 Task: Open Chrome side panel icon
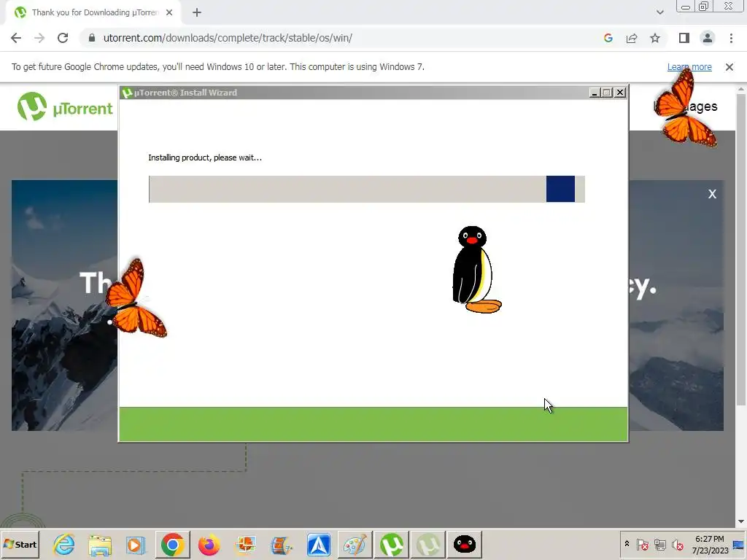click(684, 38)
